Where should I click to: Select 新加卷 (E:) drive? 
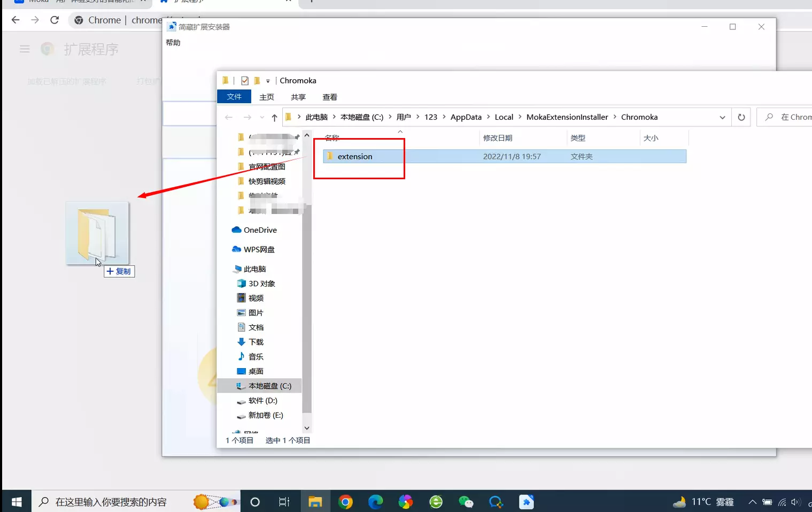pos(266,415)
